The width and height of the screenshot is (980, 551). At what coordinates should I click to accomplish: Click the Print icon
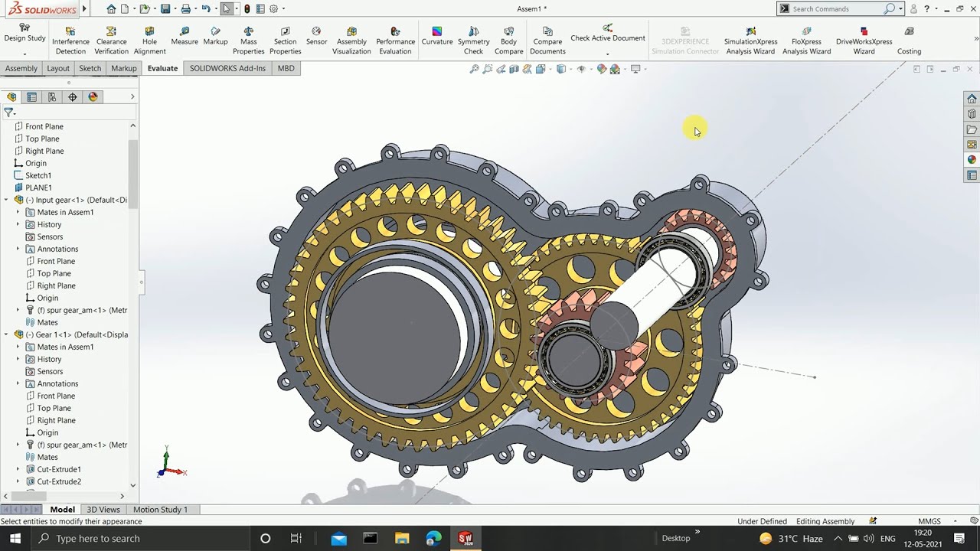point(185,8)
